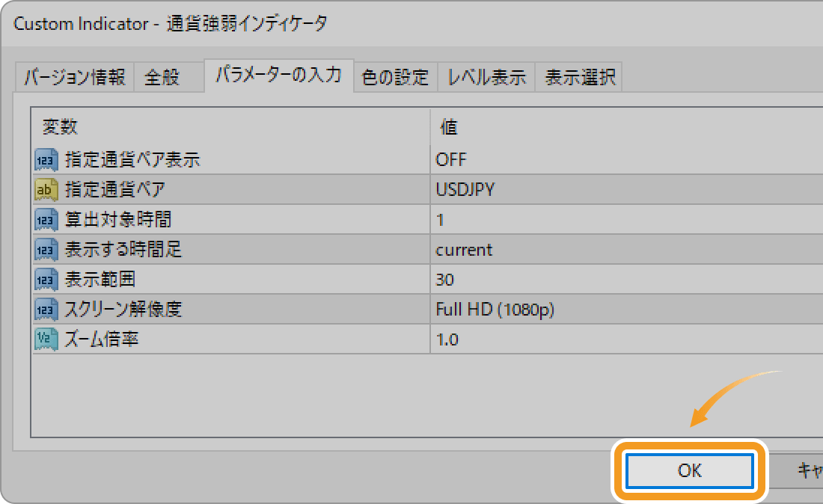Open the 表示する時間足 current value dropdown
The height and width of the screenshot is (504, 823).
[627, 250]
